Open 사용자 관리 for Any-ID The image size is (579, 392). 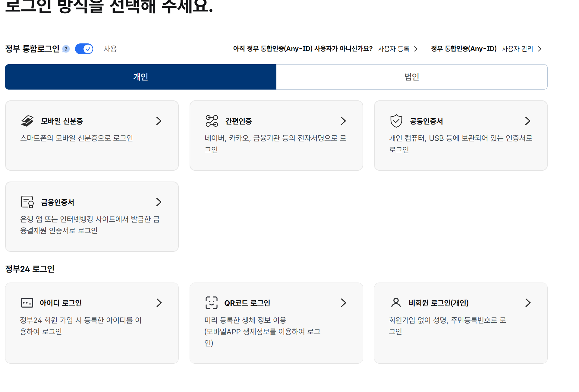point(518,49)
